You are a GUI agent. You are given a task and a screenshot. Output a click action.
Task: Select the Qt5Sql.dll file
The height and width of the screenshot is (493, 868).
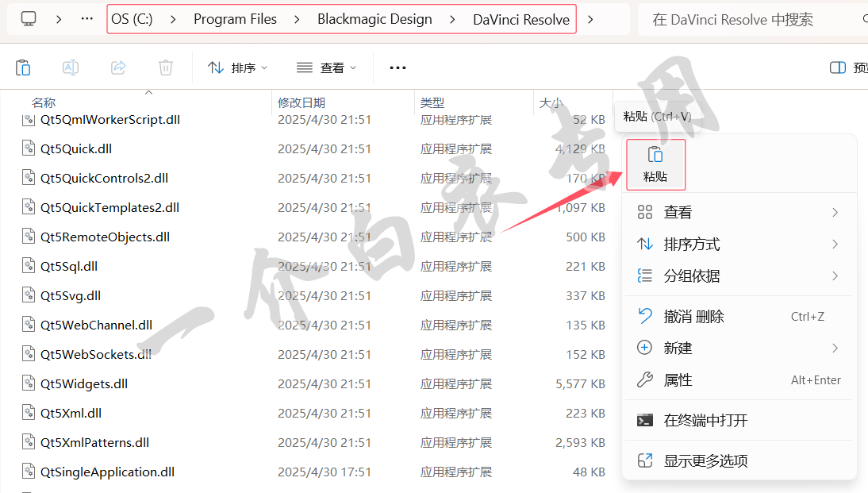click(69, 267)
